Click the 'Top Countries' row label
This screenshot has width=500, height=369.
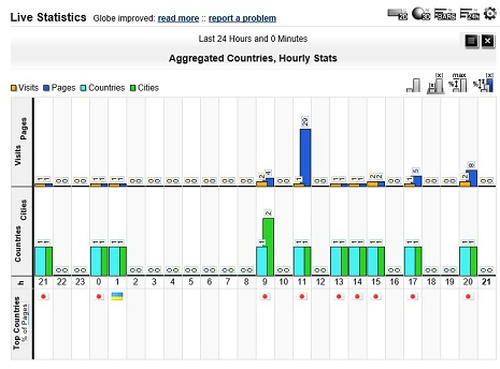(17, 323)
